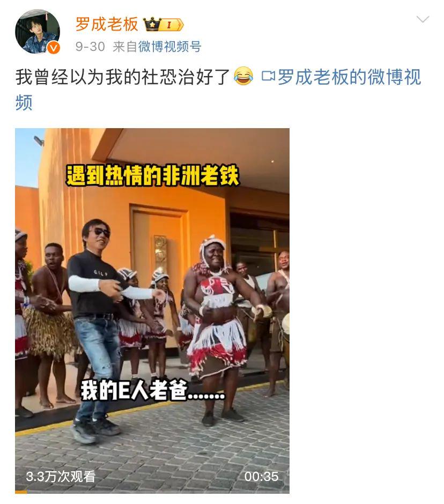Click the 00:35 video duration label
Viewport: 444px width, 504px height.
(x=261, y=476)
